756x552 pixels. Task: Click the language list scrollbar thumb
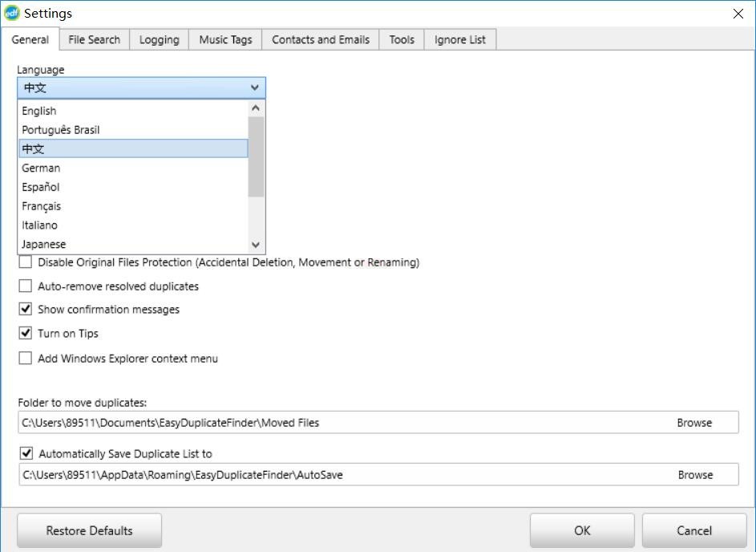point(256,156)
